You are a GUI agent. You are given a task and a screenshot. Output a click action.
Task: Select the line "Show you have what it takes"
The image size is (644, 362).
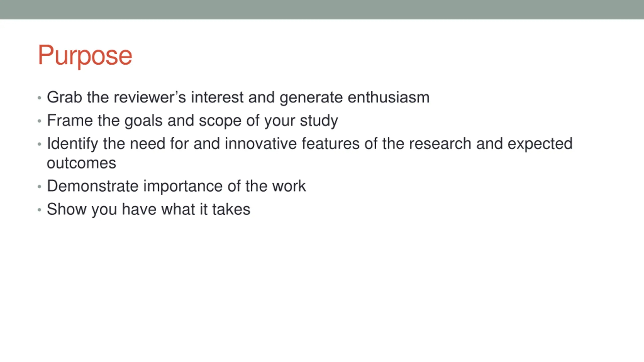pyautogui.click(x=149, y=210)
